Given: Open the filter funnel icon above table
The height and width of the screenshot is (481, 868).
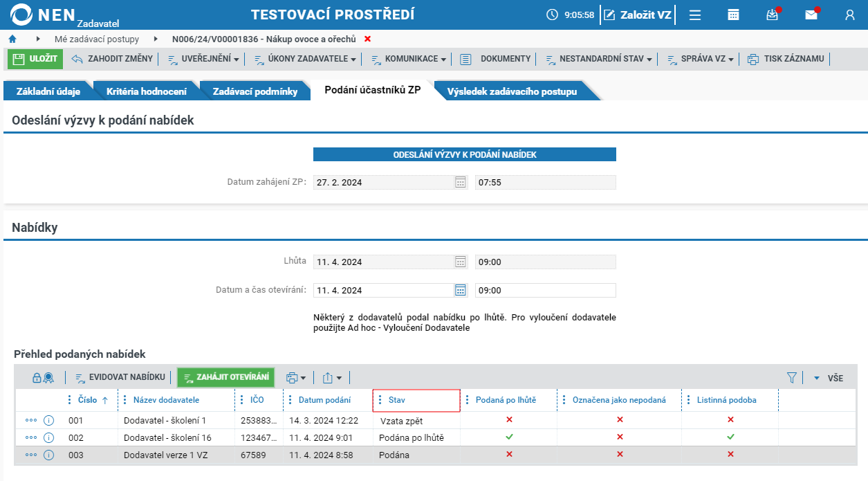Looking at the screenshot, I should point(792,378).
